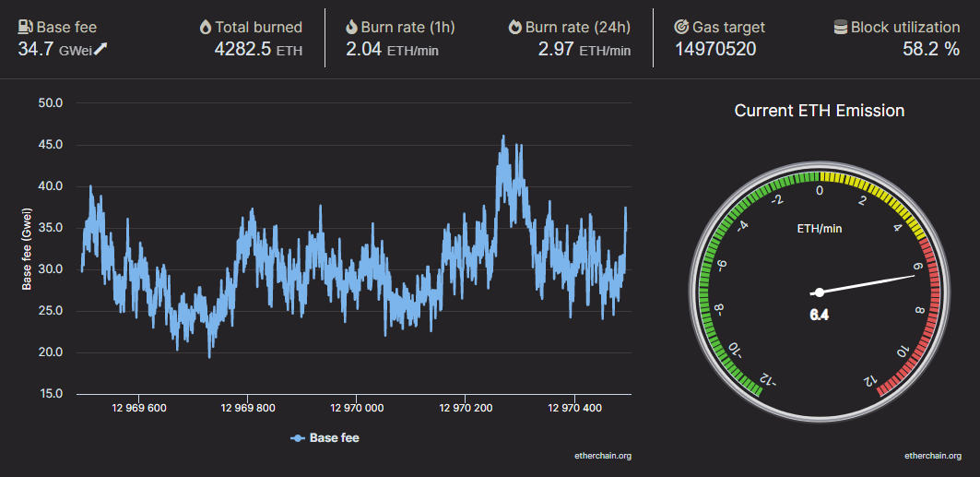Click the Current ETH Emission title
The image size is (980, 477).
[820, 111]
